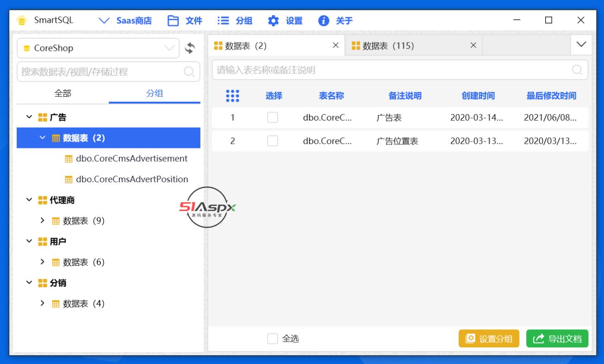The image size is (604, 364).
Task: Click the 广告 group folder icon
Action: click(43, 117)
